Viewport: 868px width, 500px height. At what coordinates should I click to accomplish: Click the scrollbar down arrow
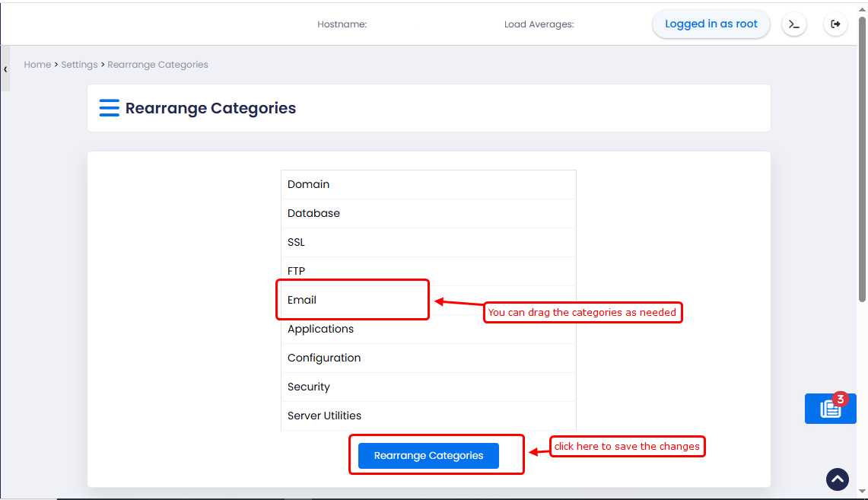coord(862,491)
